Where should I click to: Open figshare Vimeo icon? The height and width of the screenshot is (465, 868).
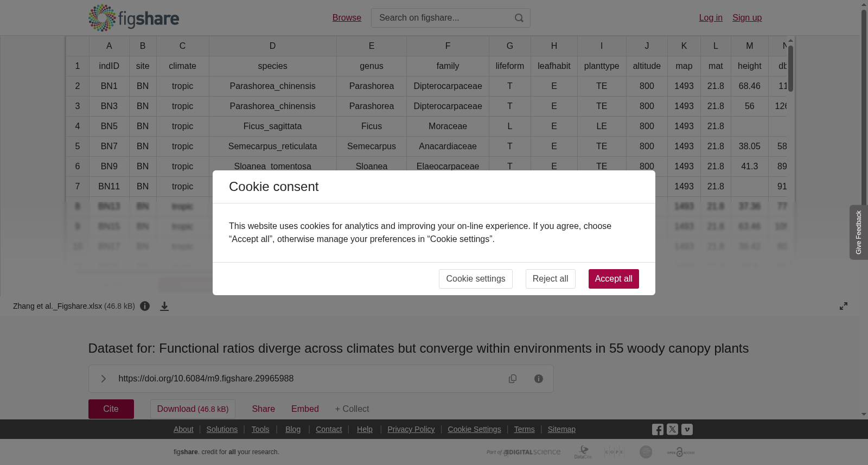coord(687,429)
